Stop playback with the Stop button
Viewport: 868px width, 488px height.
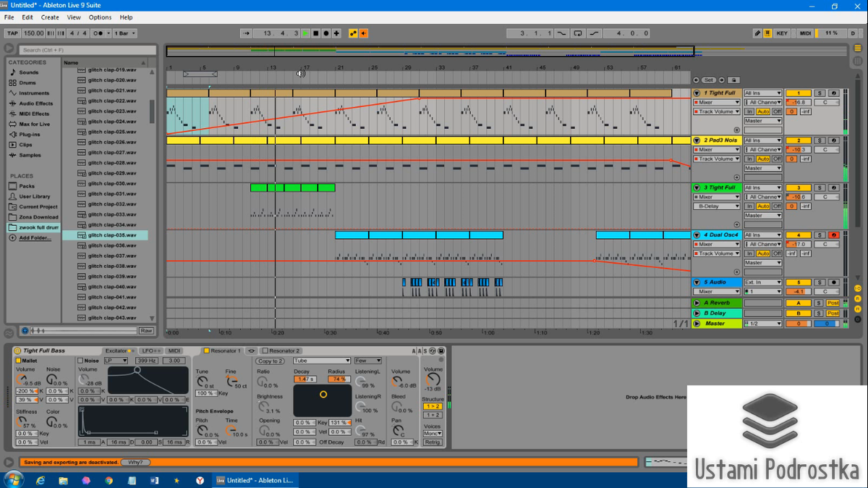pos(315,33)
